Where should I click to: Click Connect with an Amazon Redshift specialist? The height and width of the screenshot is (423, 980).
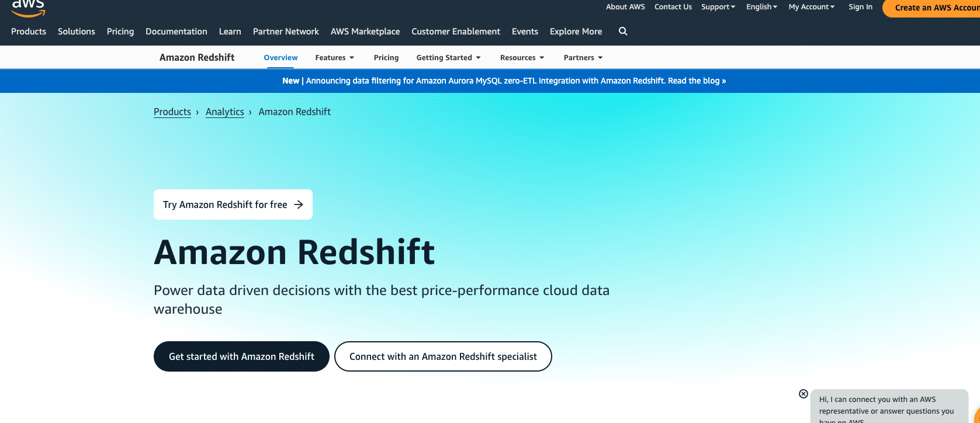[x=443, y=356]
